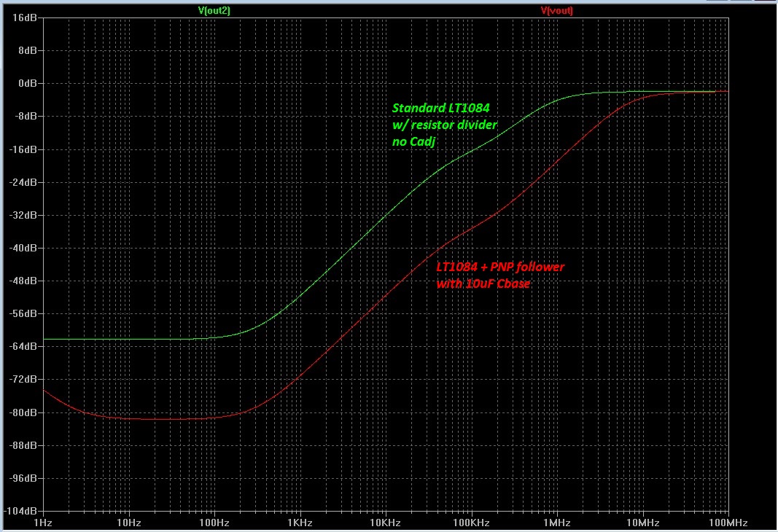Click the 1Hz frequency axis label
778x532 pixels.
point(43,523)
